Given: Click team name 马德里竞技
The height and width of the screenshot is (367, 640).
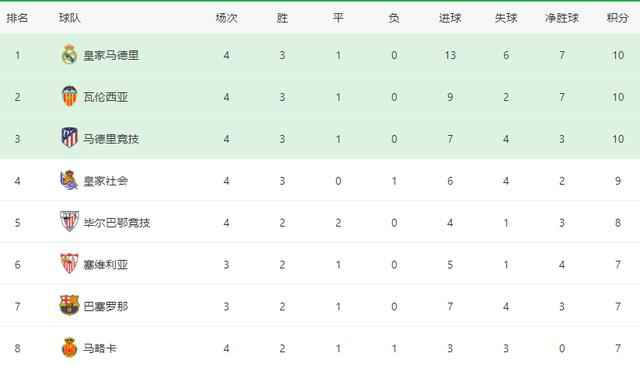Looking at the screenshot, I should pos(111,139).
